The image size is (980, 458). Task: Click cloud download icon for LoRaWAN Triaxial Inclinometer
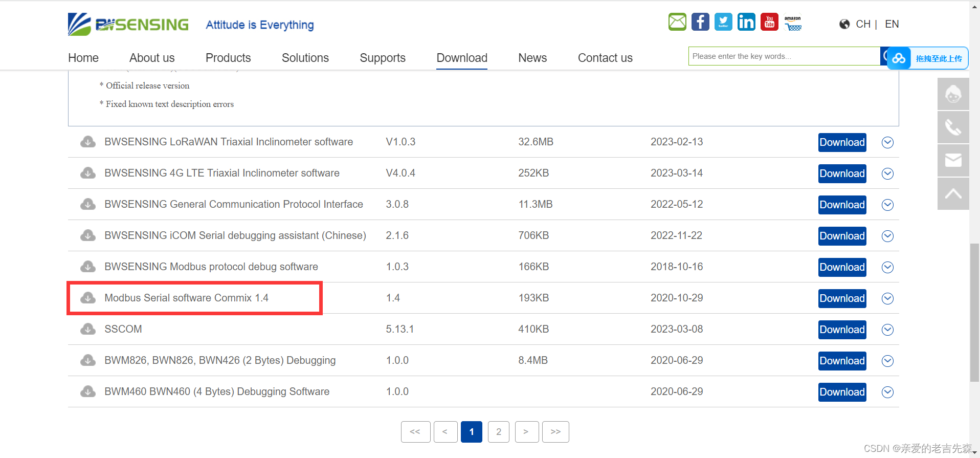(88, 142)
